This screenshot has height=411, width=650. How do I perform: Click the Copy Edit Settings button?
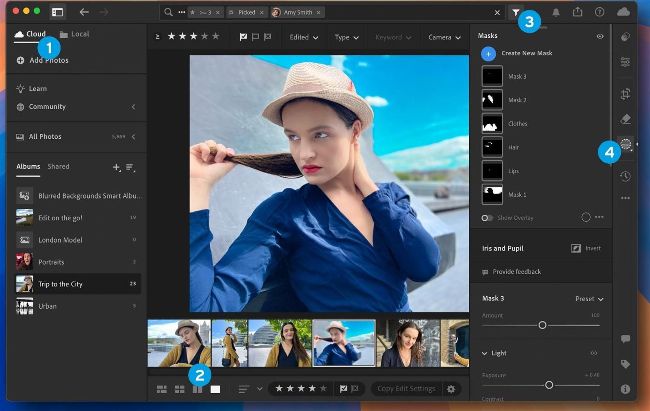[x=405, y=388]
